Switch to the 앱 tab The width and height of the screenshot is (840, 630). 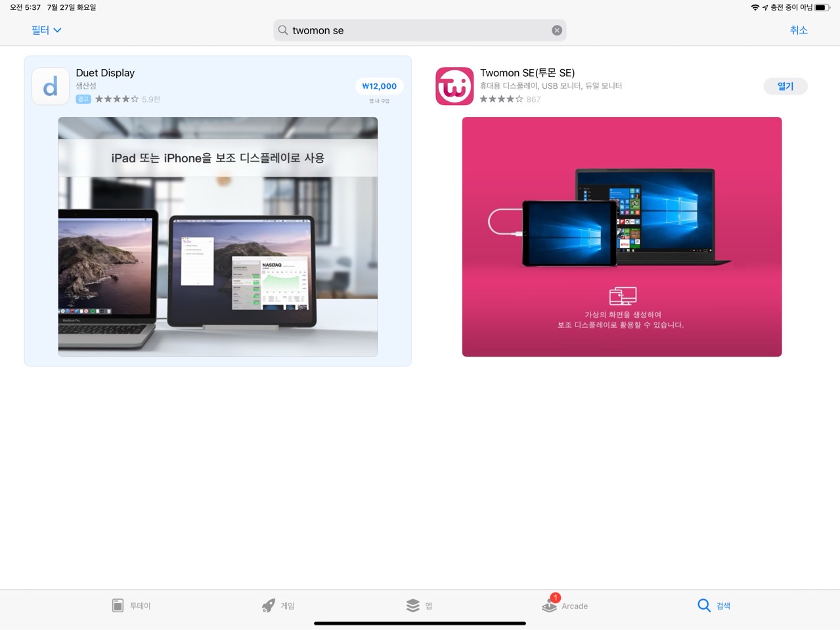tap(420, 606)
